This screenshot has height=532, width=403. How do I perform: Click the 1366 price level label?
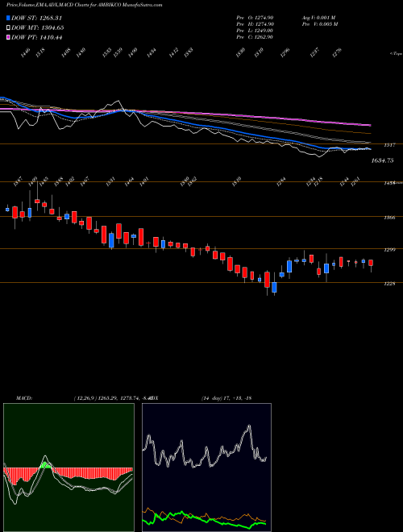(389, 218)
